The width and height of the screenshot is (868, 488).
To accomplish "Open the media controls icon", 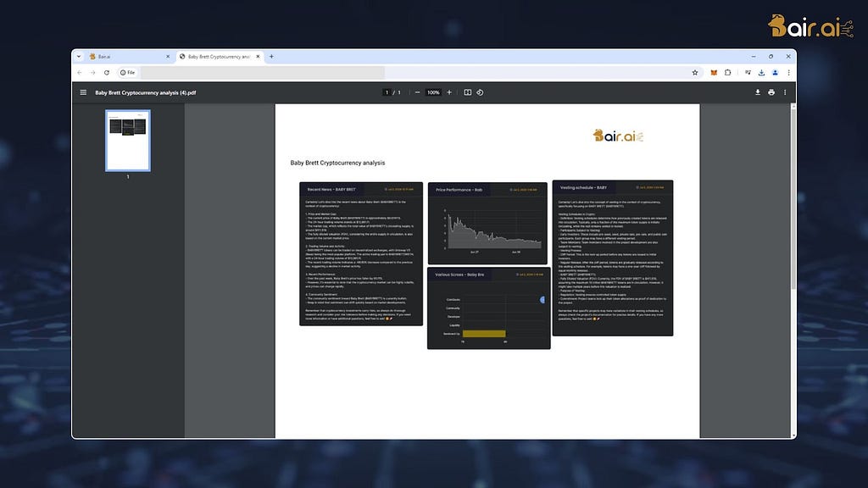I will pos(748,73).
